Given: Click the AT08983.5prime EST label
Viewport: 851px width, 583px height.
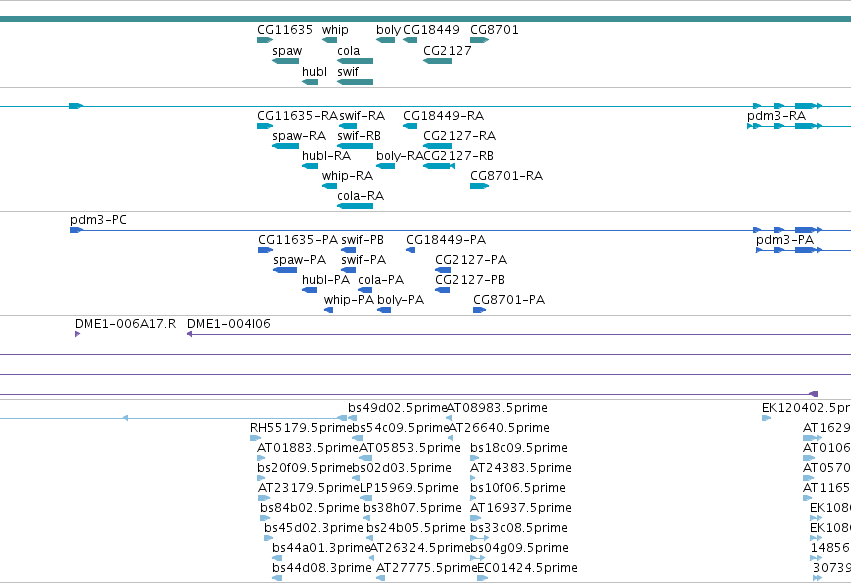Looking at the screenshot, I should 497,408.
